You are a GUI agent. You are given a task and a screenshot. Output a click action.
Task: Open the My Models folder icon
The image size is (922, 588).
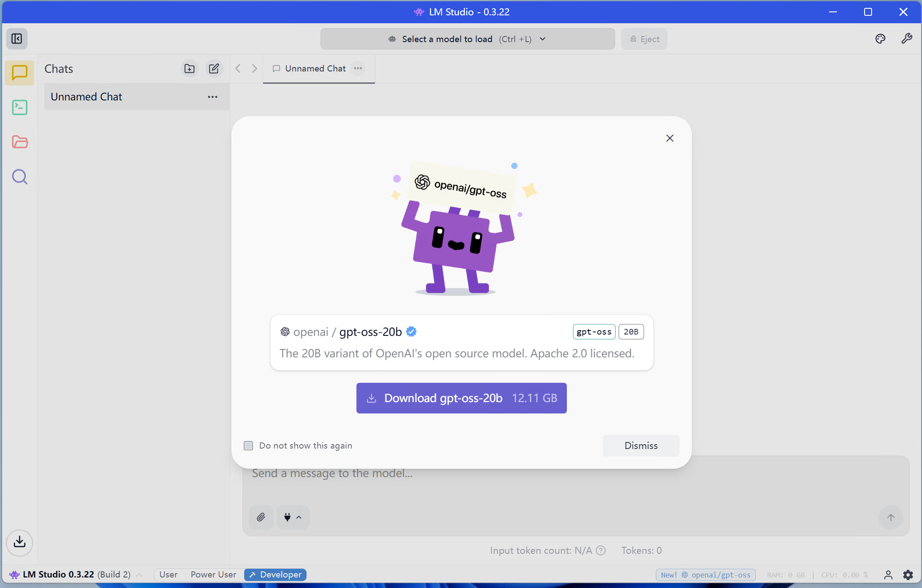20,142
